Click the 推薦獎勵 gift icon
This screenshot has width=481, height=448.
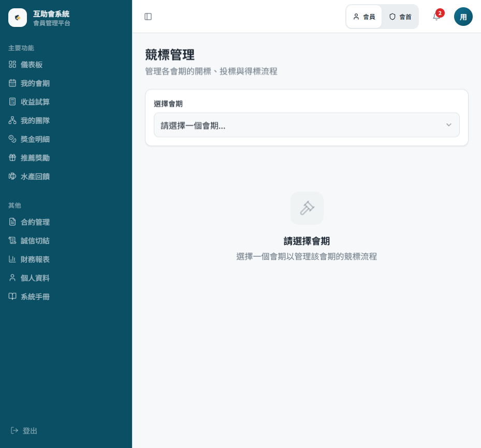pos(12,158)
